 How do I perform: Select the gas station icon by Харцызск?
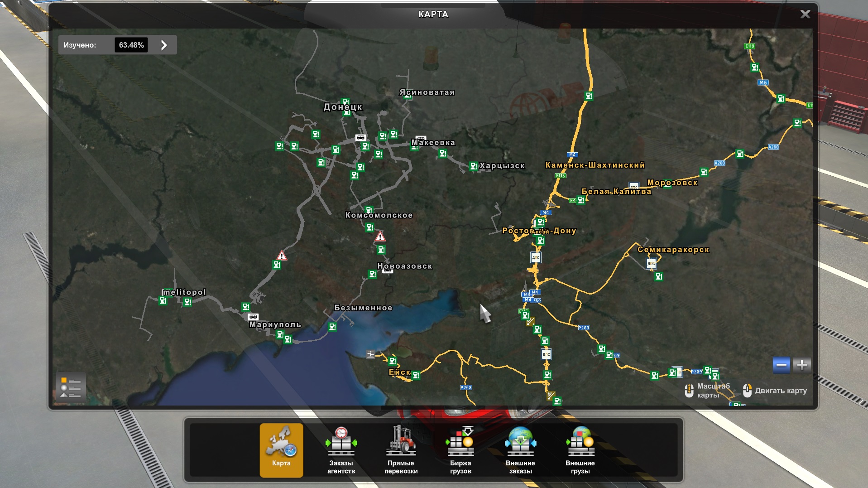point(473,166)
